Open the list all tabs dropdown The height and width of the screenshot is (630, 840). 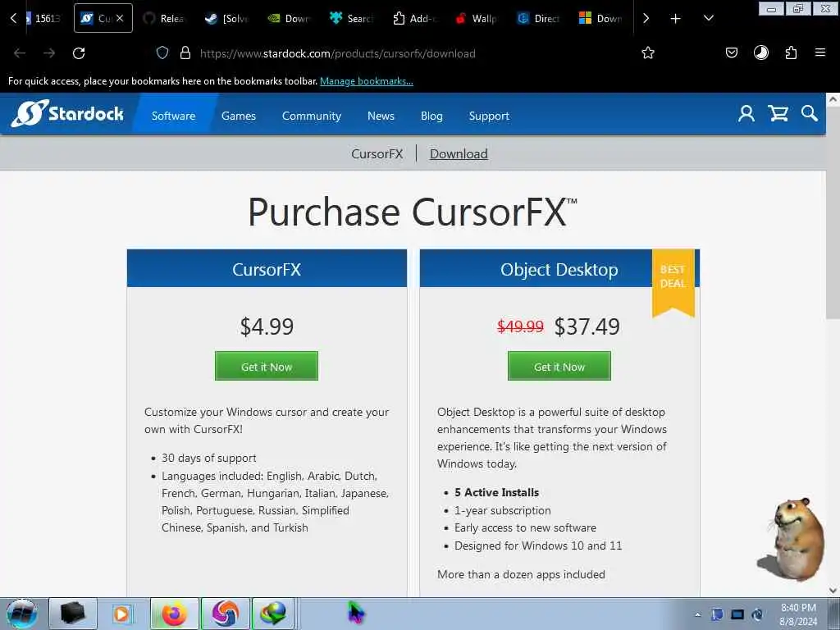[708, 18]
